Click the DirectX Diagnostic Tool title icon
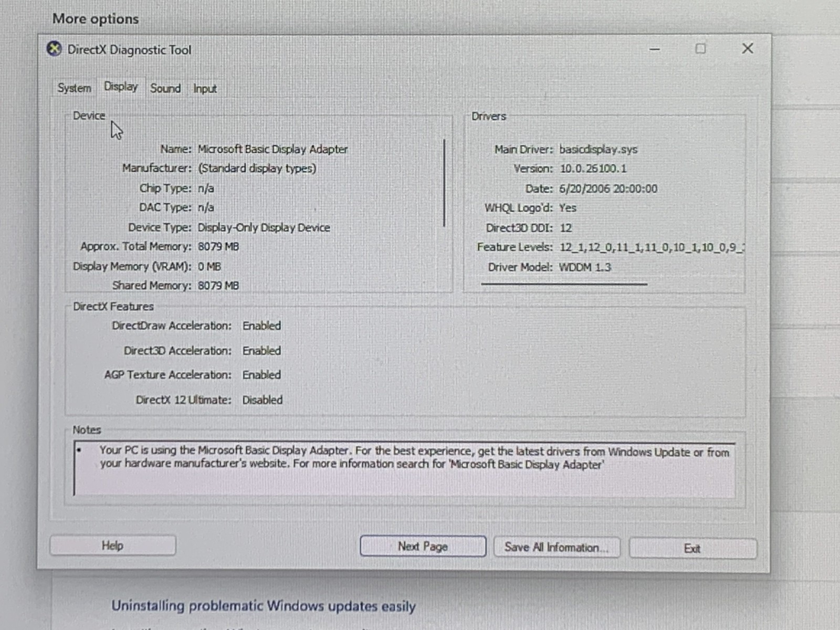This screenshot has height=630, width=840. tap(54, 49)
